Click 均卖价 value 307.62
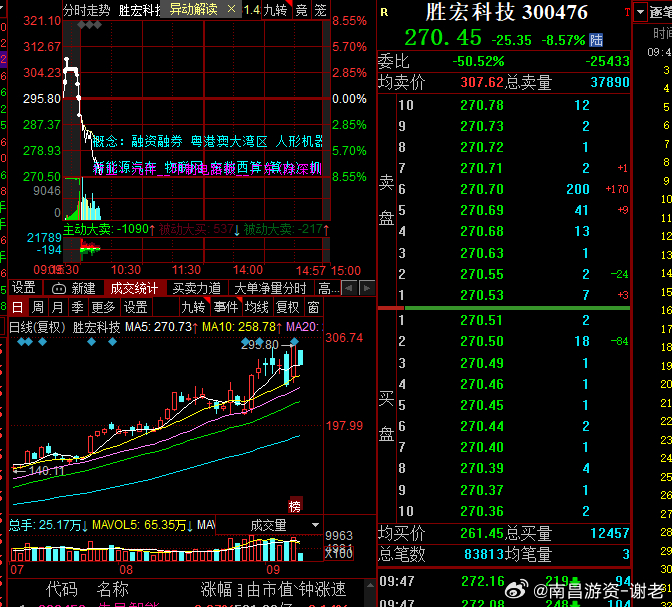672x607 pixels. 482,82
